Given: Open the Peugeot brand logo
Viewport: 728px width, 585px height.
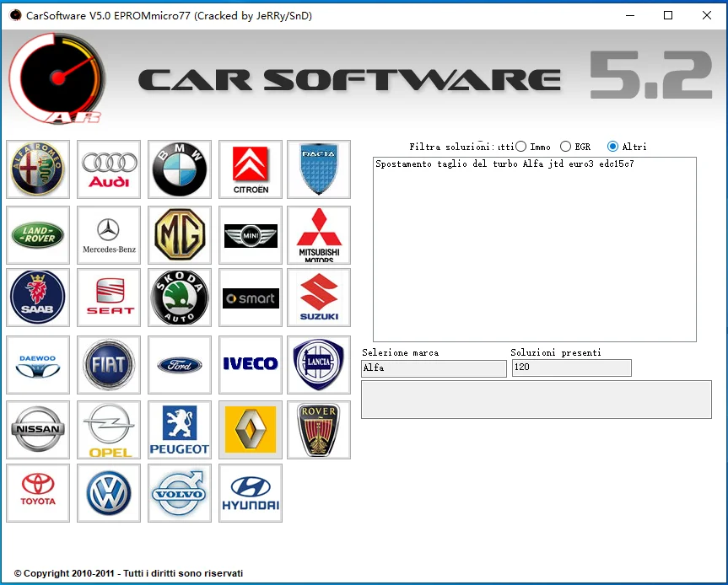Looking at the screenshot, I should click(180, 430).
